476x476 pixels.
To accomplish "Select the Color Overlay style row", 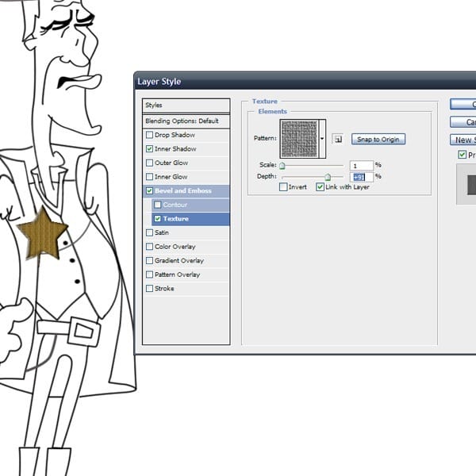I will (186, 247).
